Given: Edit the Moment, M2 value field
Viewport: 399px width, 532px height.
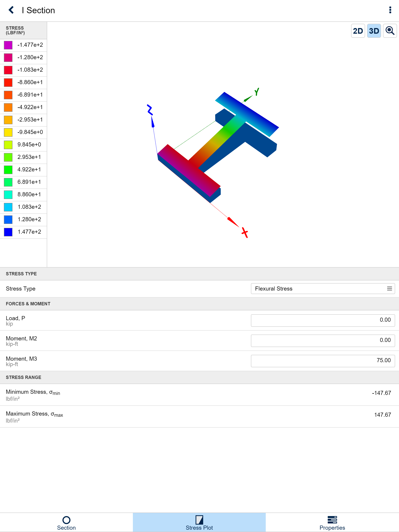Looking at the screenshot, I should 322,340.
